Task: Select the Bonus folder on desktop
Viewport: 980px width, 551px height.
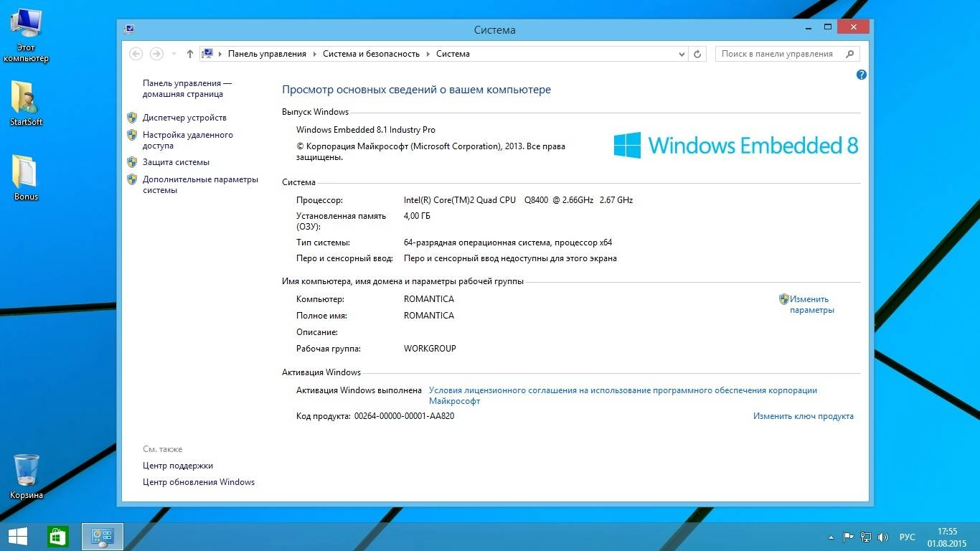Action: click(x=26, y=176)
